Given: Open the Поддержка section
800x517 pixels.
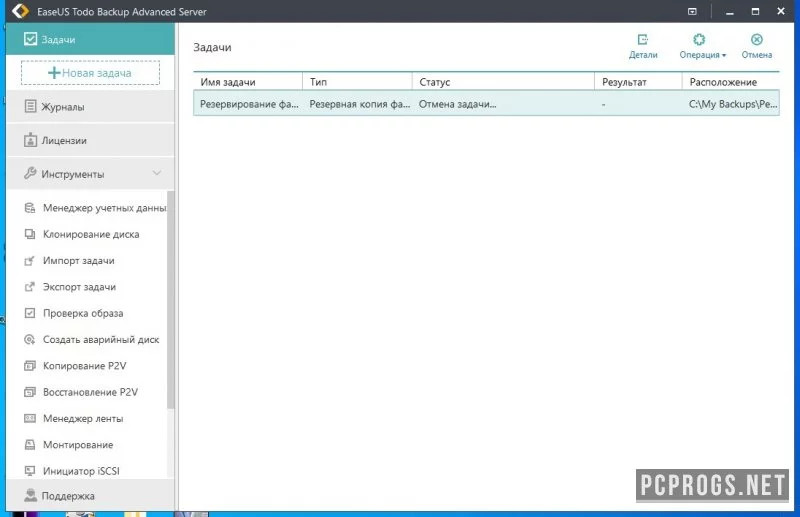Looking at the screenshot, I should pos(90,496).
